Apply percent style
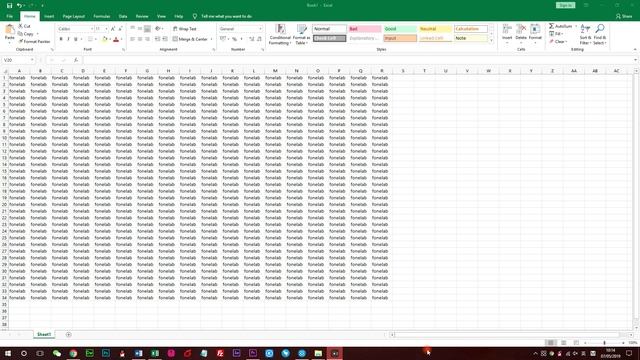 pos(235,39)
